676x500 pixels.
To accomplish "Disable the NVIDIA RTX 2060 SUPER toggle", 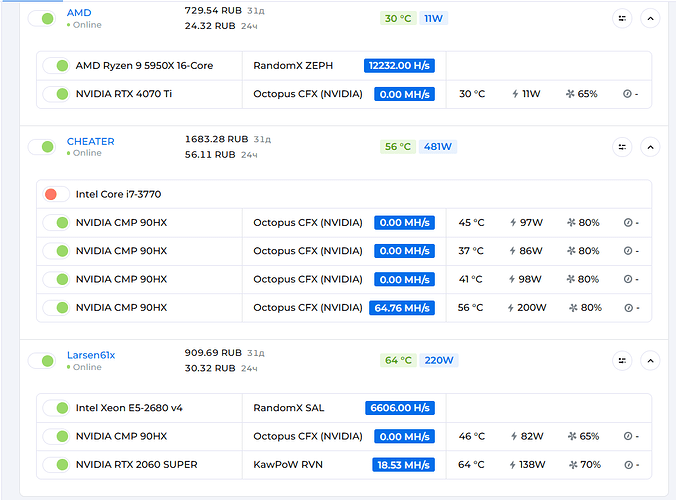I will coord(56,465).
